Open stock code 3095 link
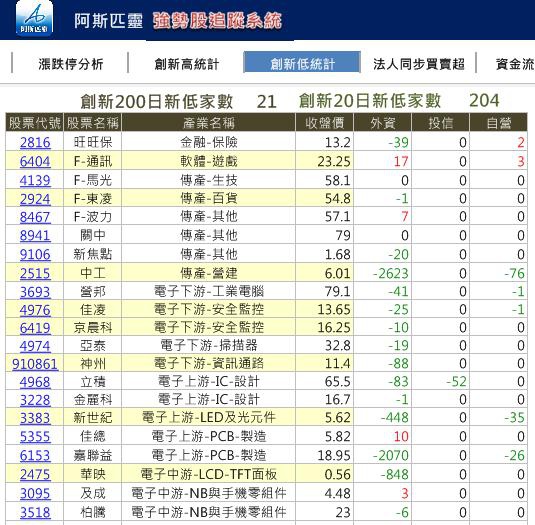The width and height of the screenshot is (535, 525). (35, 494)
